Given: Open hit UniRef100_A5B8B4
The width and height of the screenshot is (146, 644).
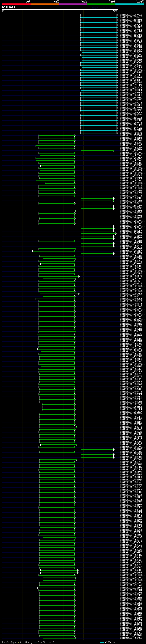Looking at the screenshot, I should [131, 138].
